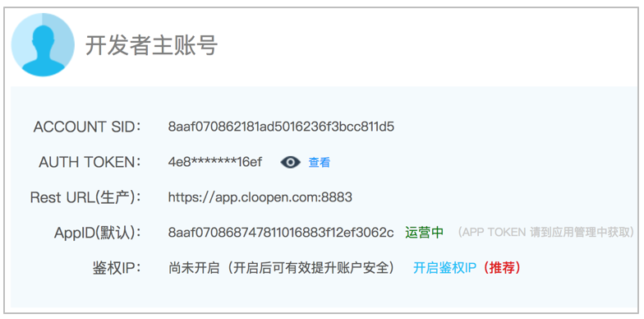
Task: Click the ACCOUNT SID label
Action: (x=87, y=127)
